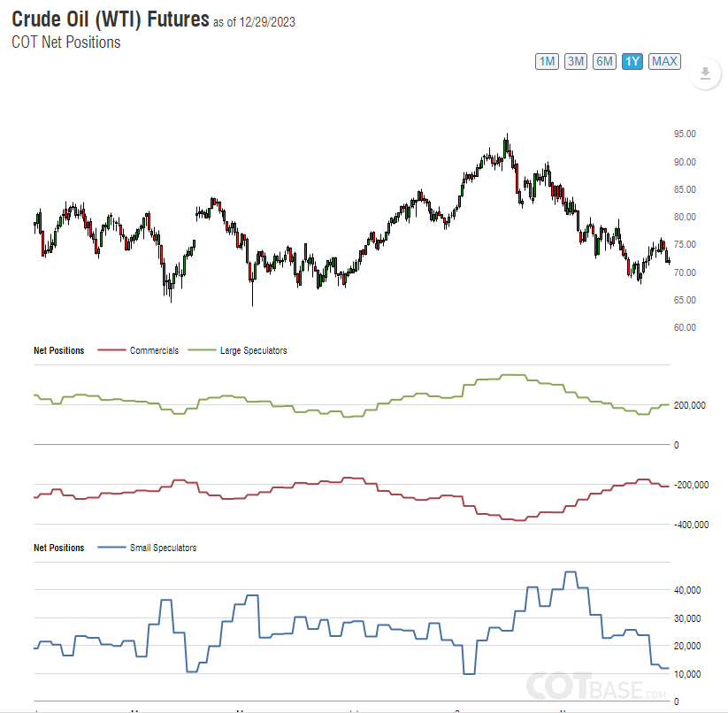
Task: Expand chart to MAX range
Action: click(664, 61)
